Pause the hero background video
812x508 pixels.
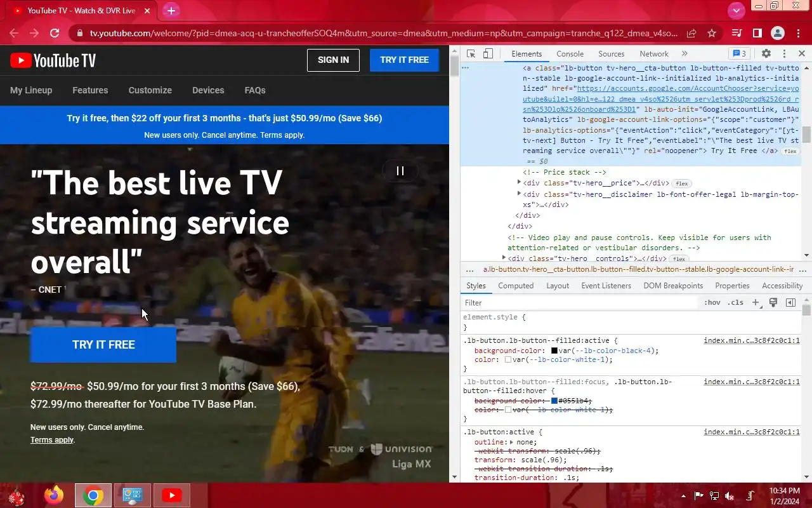pyautogui.click(x=400, y=171)
